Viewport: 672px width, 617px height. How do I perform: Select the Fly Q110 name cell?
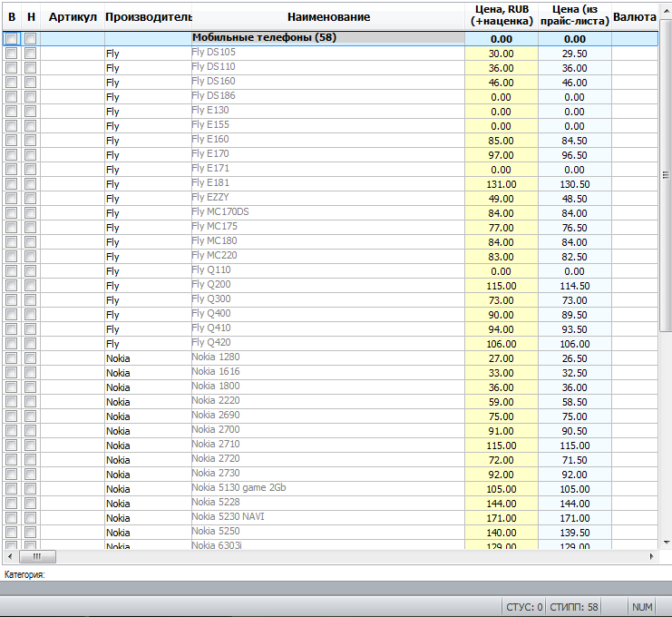click(x=328, y=271)
